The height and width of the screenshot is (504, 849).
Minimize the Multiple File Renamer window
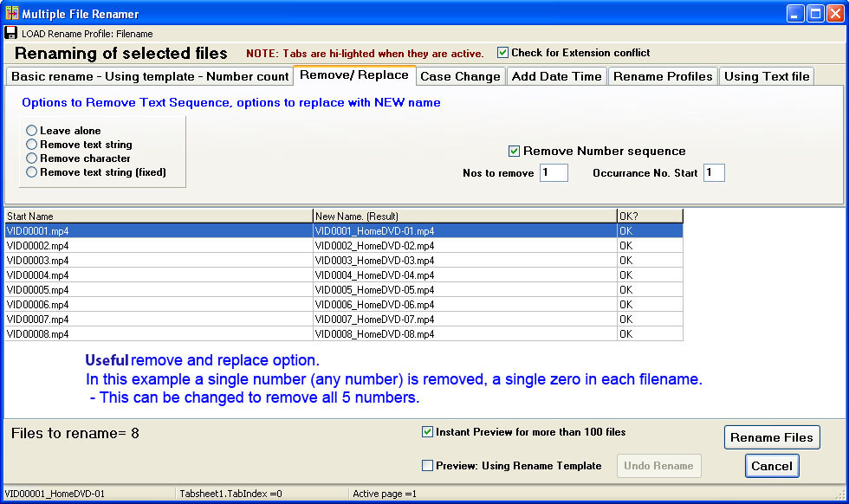795,13
